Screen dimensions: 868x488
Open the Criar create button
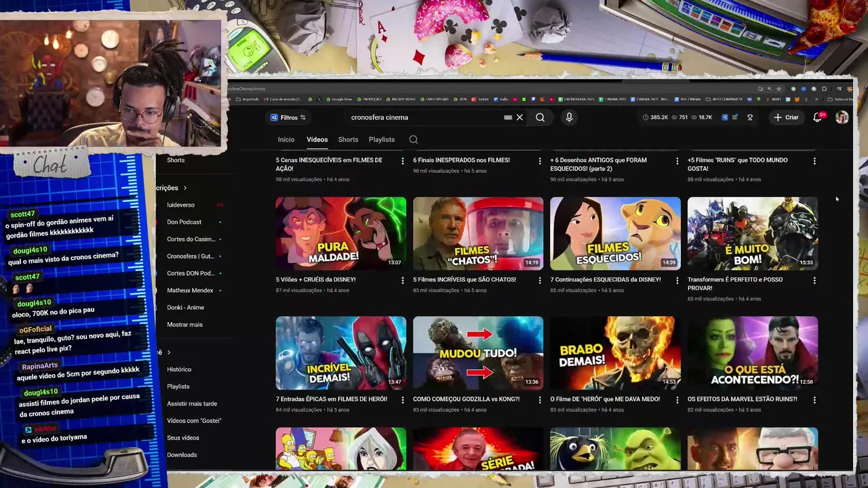coord(787,117)
